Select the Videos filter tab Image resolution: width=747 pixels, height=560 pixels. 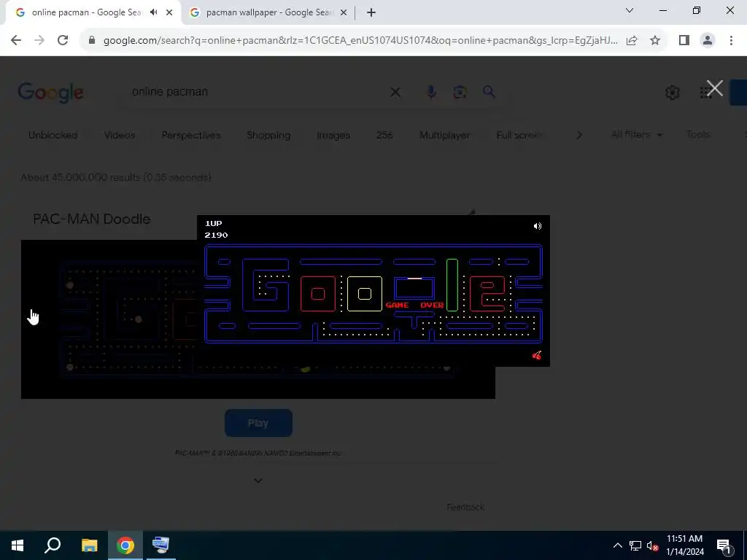coord(120,135)
